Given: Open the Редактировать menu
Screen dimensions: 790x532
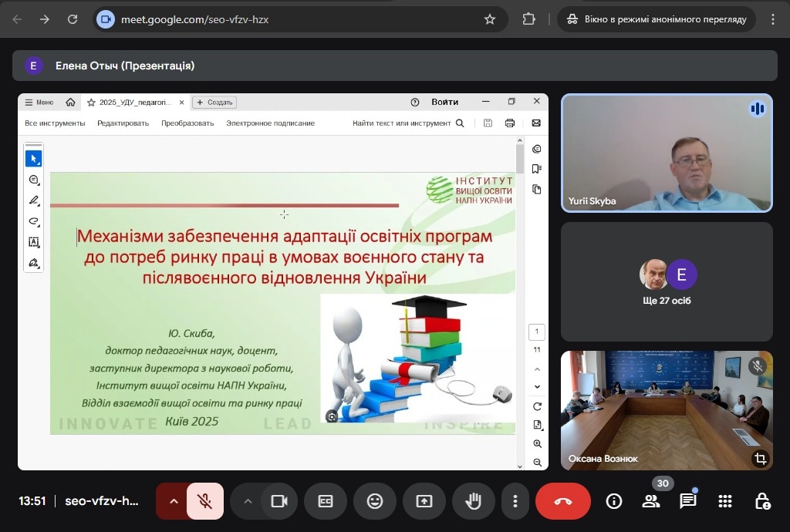Looking at the screenshot, I should click(x=123, y=123).
